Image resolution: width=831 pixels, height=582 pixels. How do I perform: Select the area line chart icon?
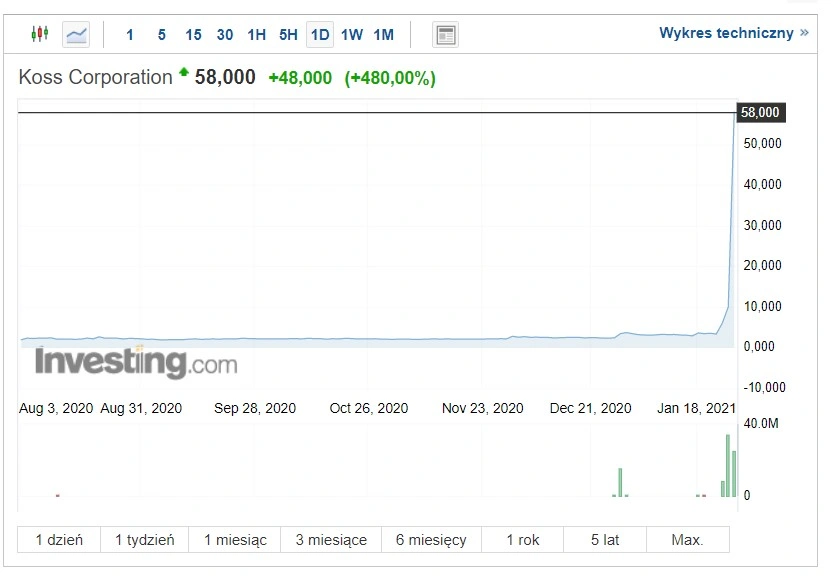pyautogui.click(x=76, y=35)
